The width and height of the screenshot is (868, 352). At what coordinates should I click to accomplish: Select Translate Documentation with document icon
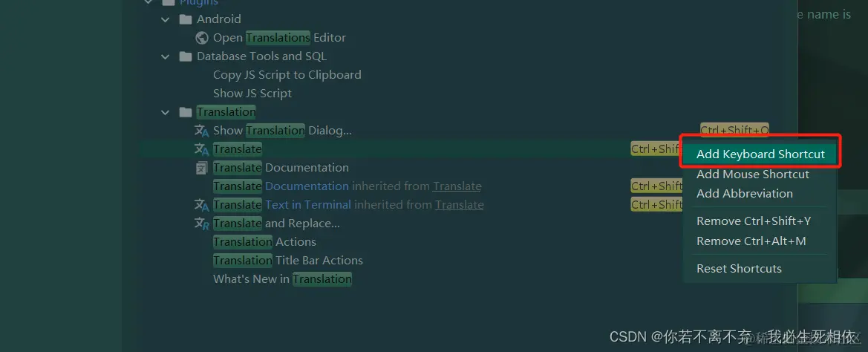281,169
